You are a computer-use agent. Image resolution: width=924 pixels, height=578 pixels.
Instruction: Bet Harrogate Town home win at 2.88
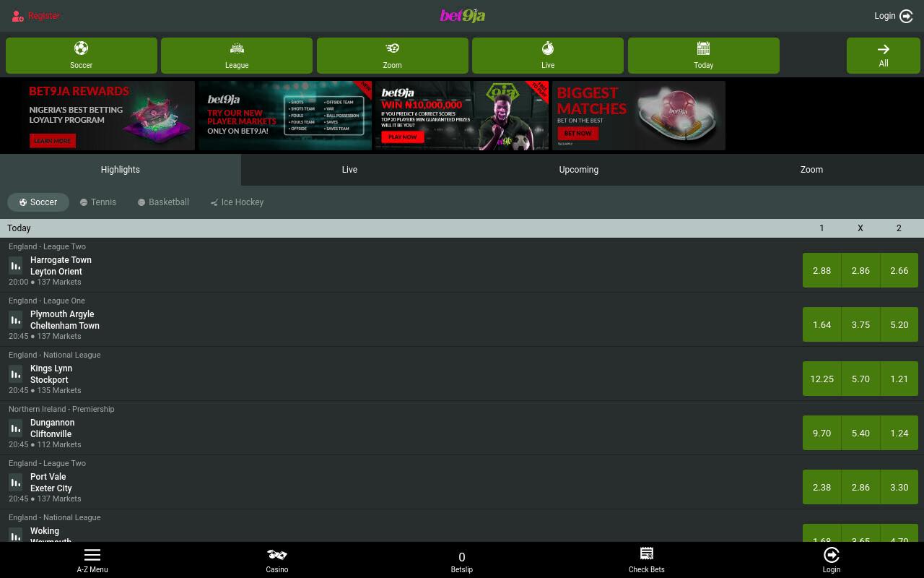[x=821, y=270]
